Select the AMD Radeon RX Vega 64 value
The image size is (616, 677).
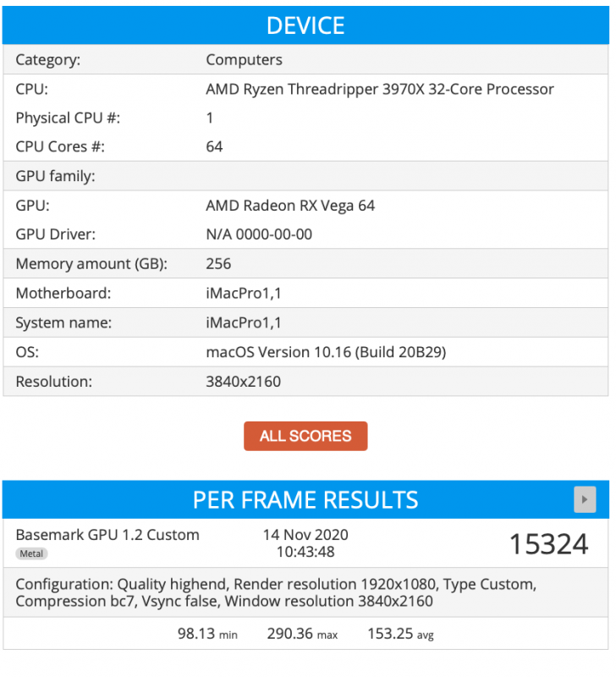pos(290,206)
